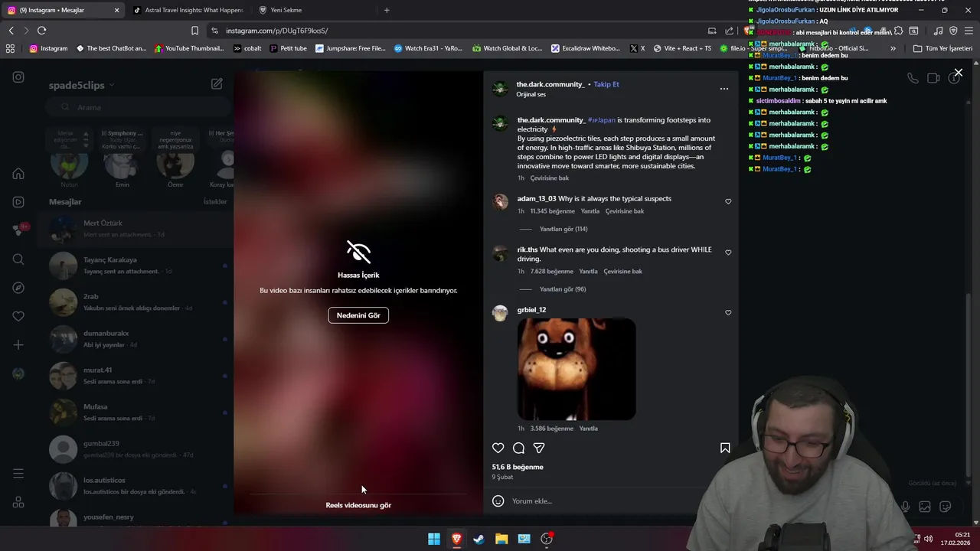Open notifications heart in left sidebar
The width and height of the screenshot is (980, 551).
[x=18, y=316]
